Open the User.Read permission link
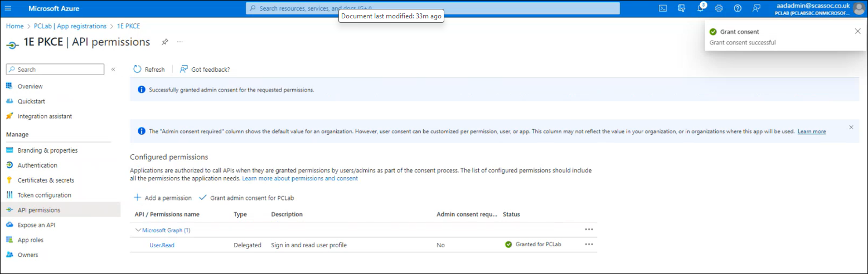The width and height of the screenshot is (868, 274). [x=162, y=245]
